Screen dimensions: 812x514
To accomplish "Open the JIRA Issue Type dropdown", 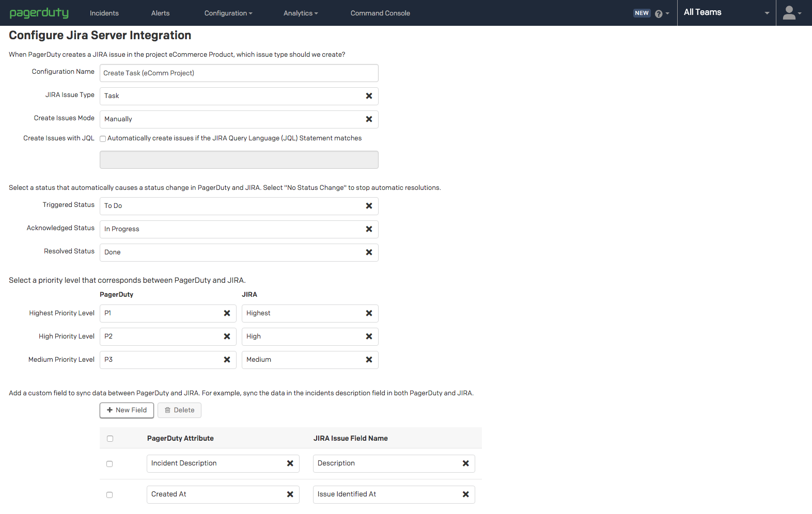I will click(239, 96).
